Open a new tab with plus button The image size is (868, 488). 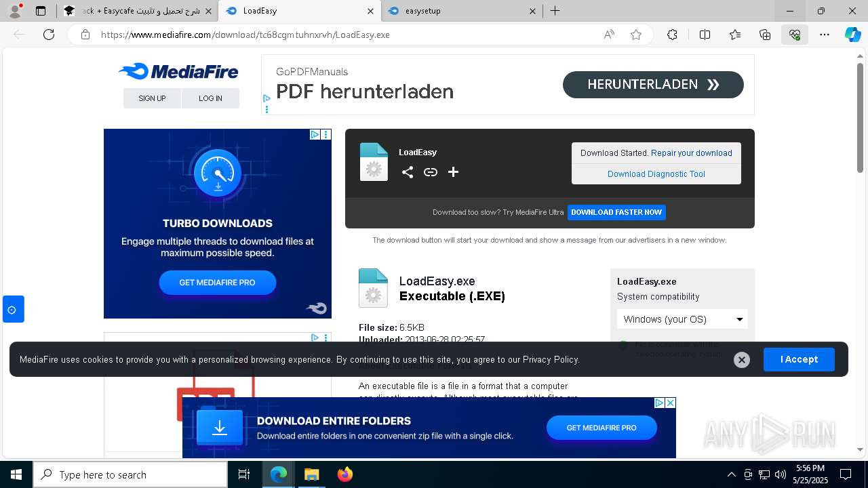pos(555,11)
